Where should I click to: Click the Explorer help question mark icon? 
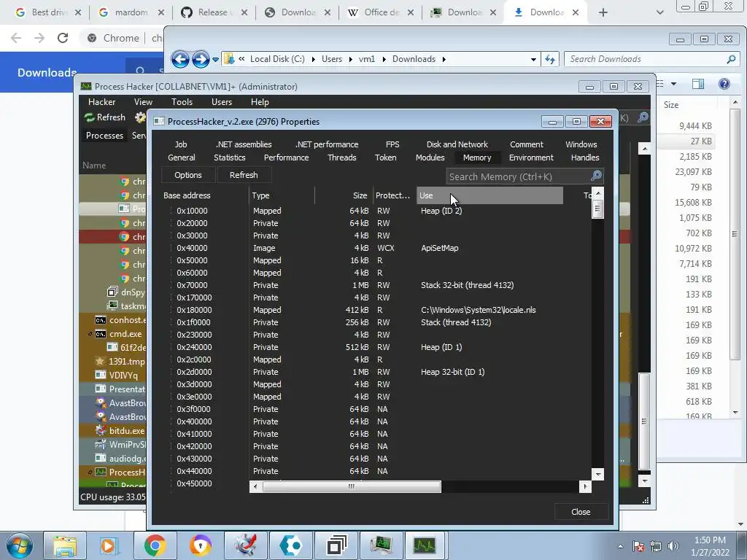point(724,85)
